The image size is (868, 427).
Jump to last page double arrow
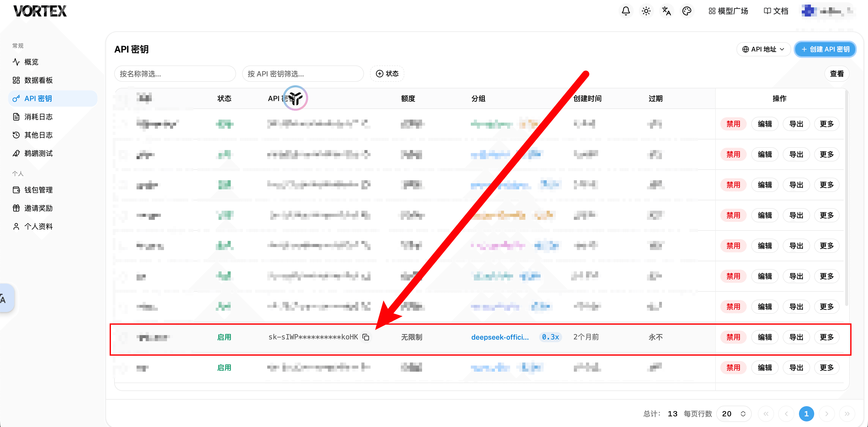pyautogui.click(x=847, y=414)
